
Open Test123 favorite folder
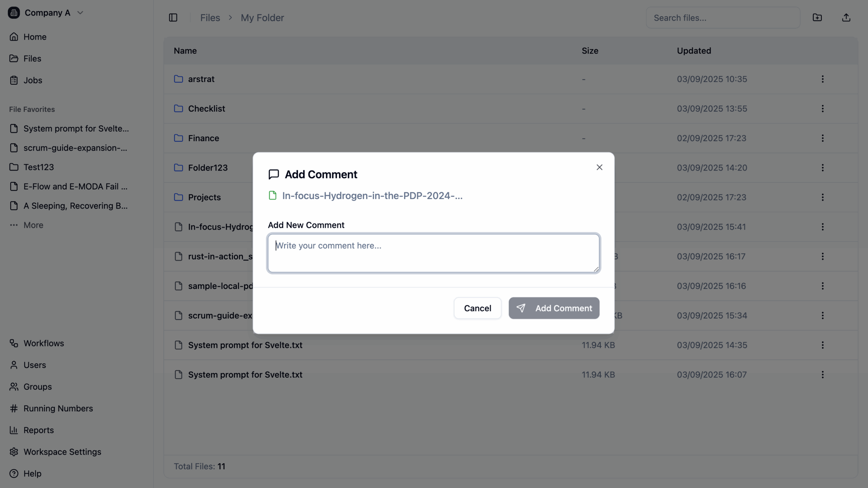tap(38, 167)
